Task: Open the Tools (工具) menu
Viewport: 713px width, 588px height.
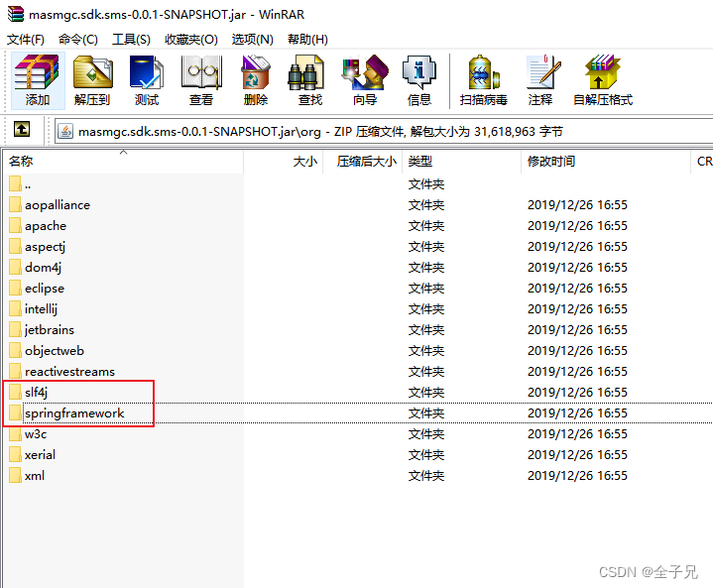Action: click(131, 40)
